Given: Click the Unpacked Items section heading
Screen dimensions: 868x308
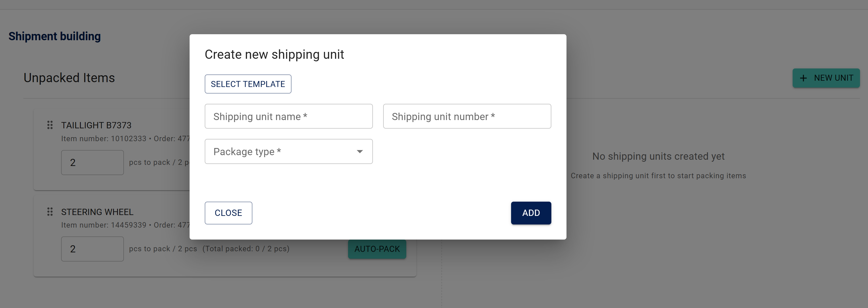Looking at the screenshot, I should pos(69,78).
